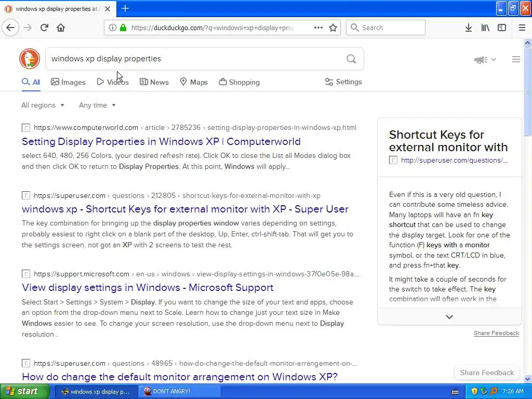The width and height of the screenshot is (532, 399).
Task: Click the on-screen keyboard tray icon
Action: coord(455,392)
